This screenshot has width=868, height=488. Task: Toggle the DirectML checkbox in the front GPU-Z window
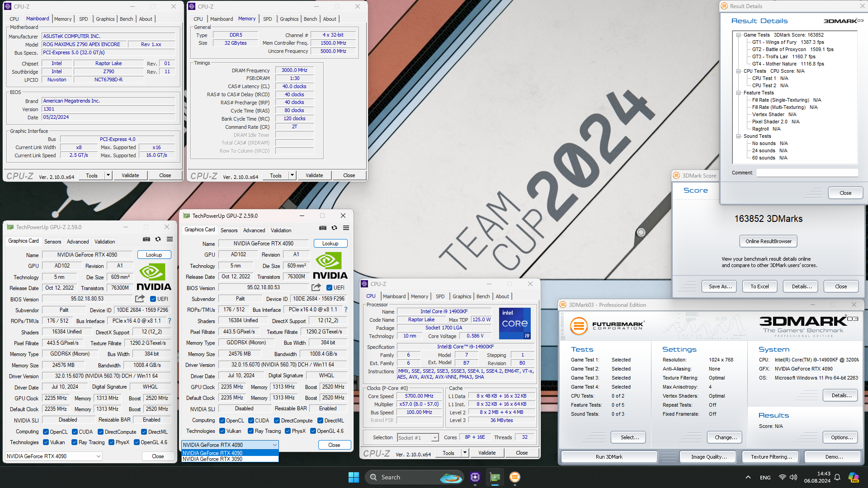pos(320,421)
